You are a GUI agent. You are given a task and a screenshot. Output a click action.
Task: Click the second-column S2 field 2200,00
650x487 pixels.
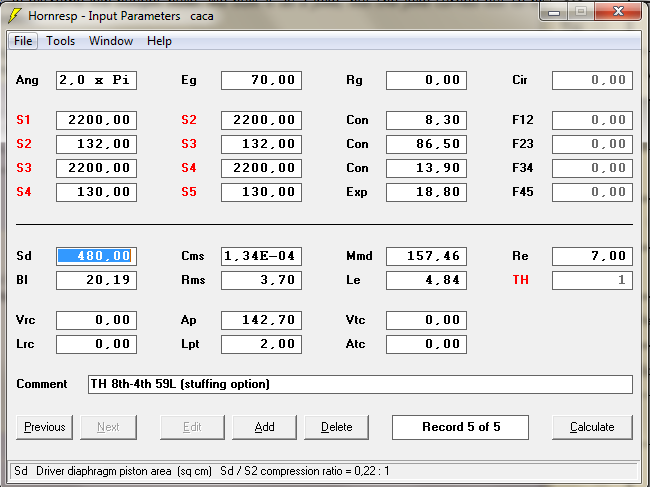[261, 120]
